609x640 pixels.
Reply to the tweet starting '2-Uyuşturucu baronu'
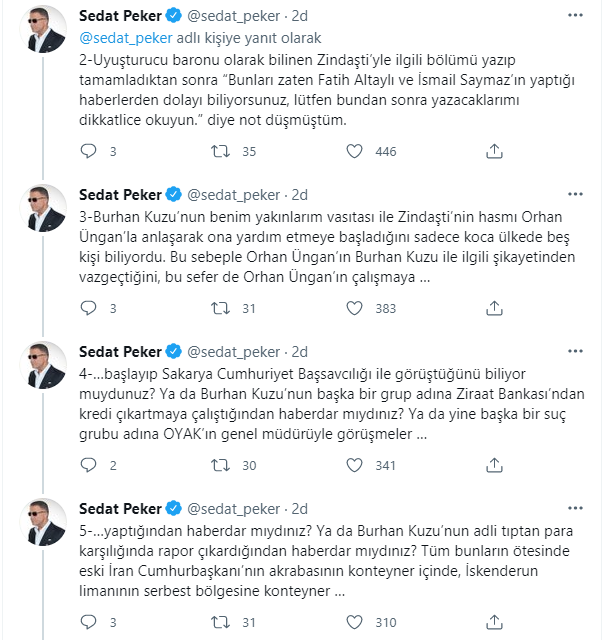pyautogui.click(x=88, y=151)
